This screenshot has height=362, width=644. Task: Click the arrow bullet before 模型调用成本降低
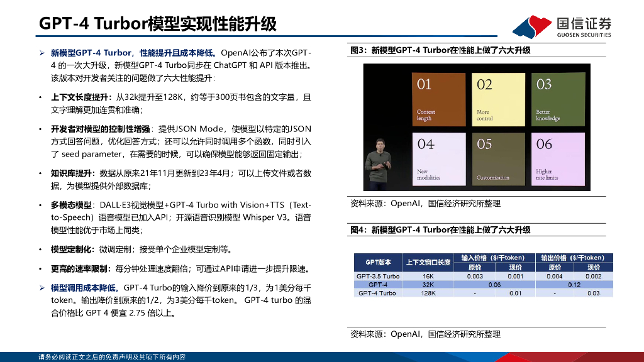pyautogui.click(x=42, y=288)
